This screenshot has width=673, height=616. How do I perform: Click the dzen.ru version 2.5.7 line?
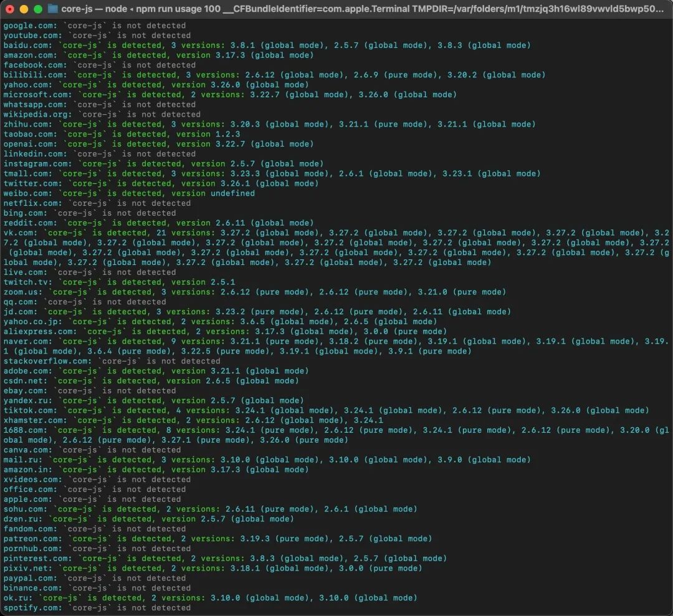pos(149,520)
